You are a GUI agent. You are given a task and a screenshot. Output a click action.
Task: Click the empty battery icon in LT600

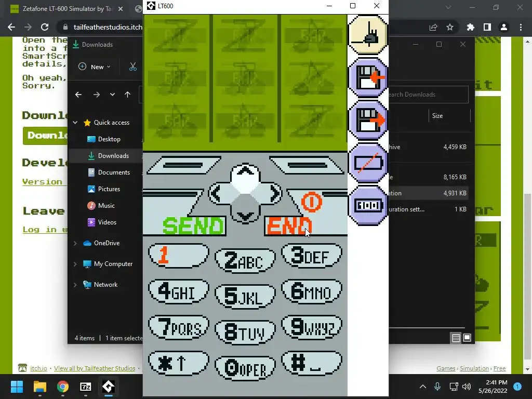[x=368, y=163]
